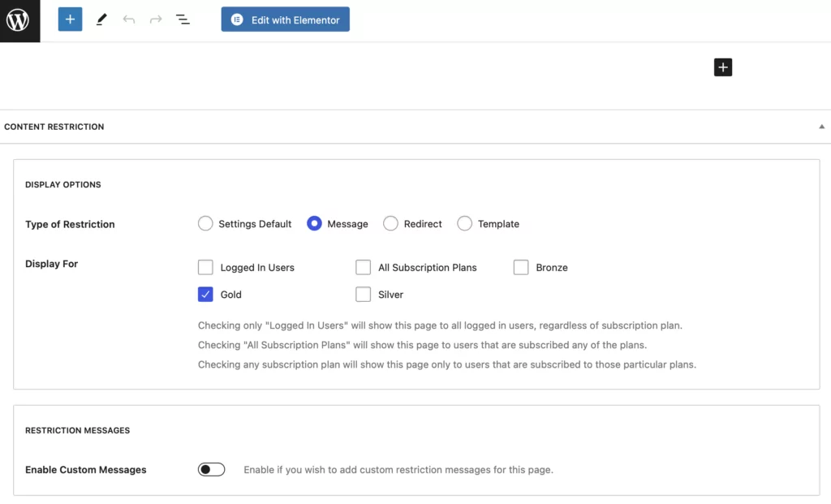Viewport: 831px width, 504px height.
Task: Open the block inserter plus button
Action: point(70,19)
